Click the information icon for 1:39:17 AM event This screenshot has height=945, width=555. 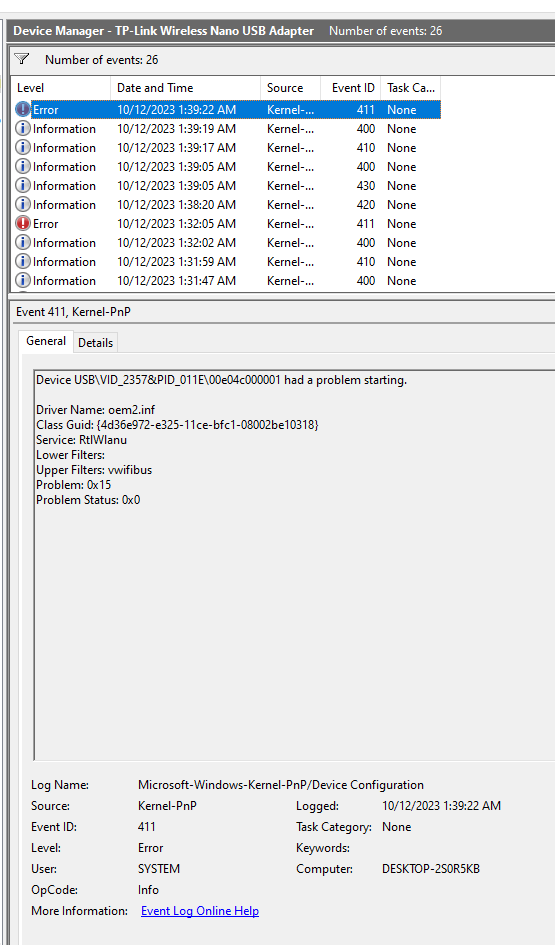[x=23, y=148]
